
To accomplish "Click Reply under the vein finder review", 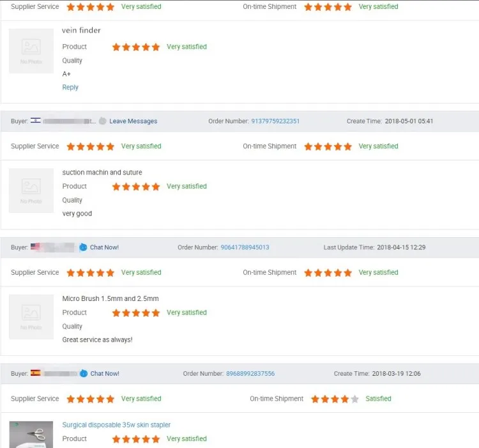I will [x=70, y=88].
